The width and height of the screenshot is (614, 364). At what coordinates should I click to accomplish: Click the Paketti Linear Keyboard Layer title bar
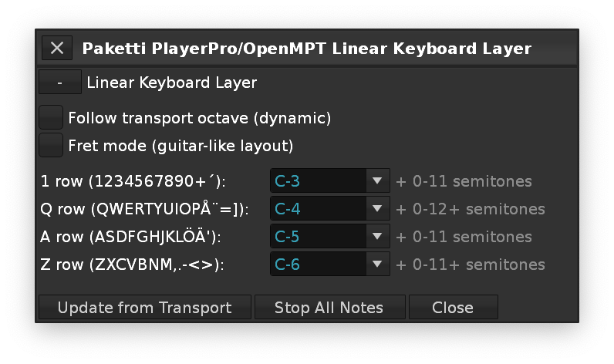(306, 49)
